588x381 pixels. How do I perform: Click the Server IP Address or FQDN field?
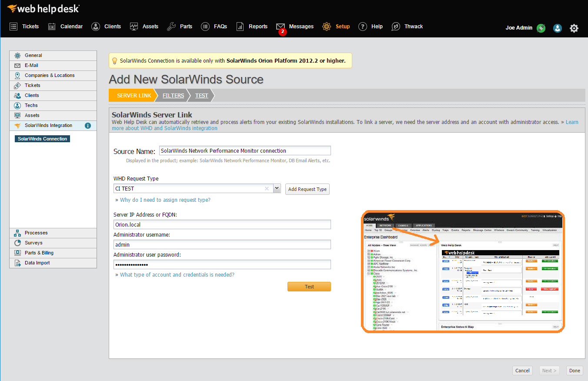tap(222, 225)
